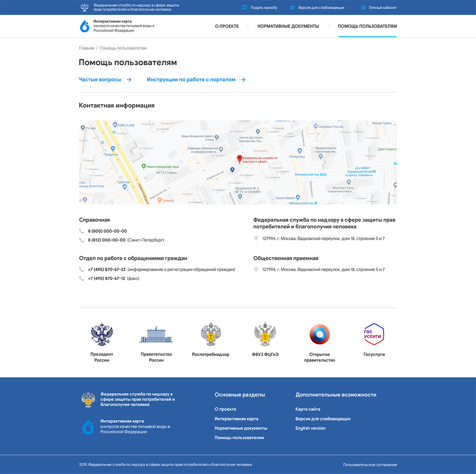The height and width of the screenshot is (474, 476).
Task: Click the Роспотребнадзор caption link
Action: (211, 354)
